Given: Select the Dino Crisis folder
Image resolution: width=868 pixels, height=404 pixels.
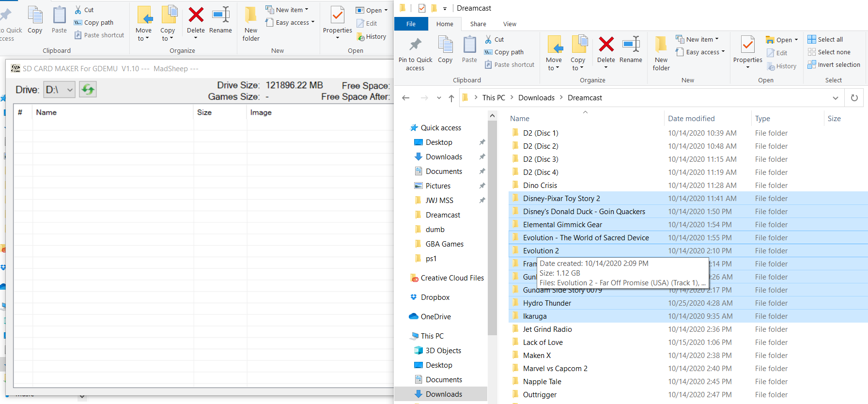Looking at the screenshot, I should tap(540, 185).
